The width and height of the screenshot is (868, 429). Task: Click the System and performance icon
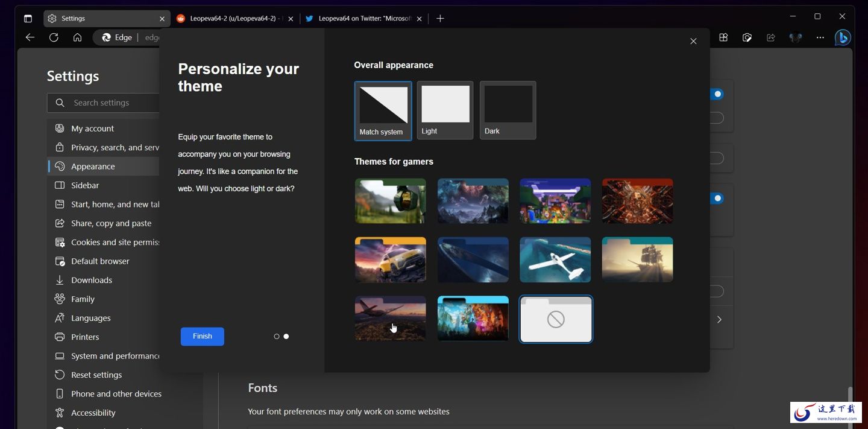[x=60, y=356]
